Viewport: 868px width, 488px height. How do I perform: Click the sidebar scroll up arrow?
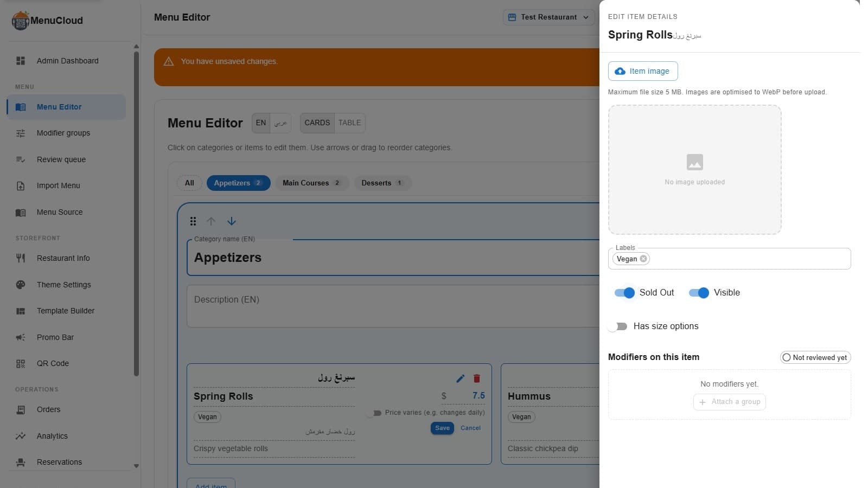pos(136,47)
